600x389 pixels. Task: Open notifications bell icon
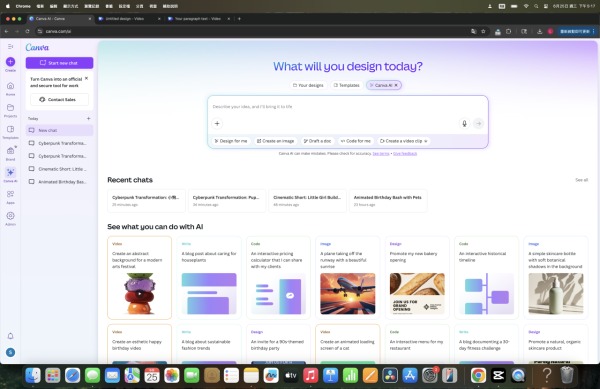10,336
